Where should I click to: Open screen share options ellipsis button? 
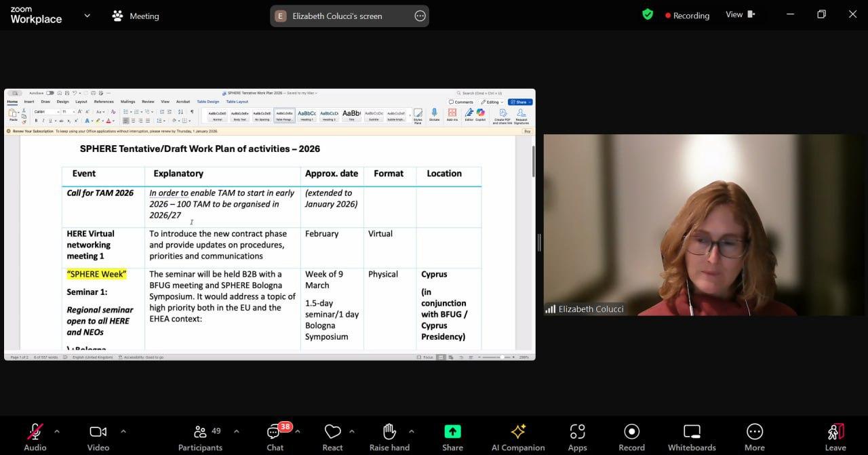pos(420,16)
